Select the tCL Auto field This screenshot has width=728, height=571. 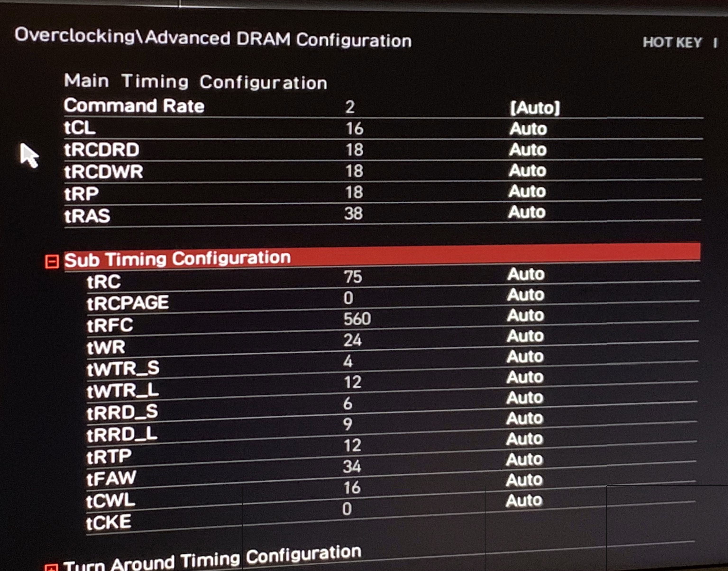(528, 129)
